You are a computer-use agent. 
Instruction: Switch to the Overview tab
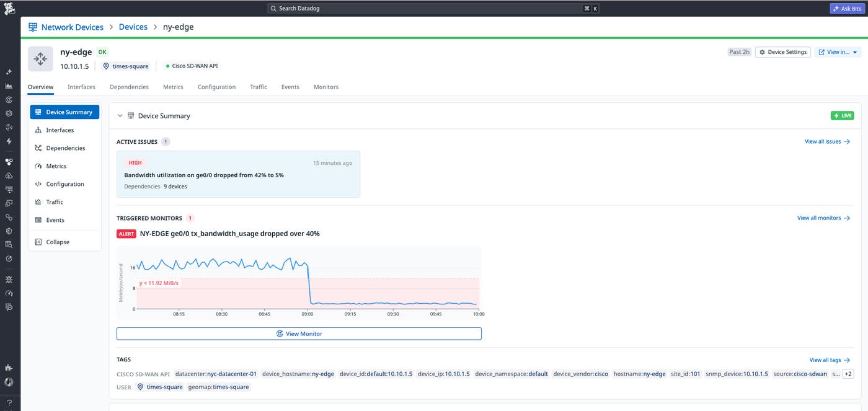pos(40,87)
